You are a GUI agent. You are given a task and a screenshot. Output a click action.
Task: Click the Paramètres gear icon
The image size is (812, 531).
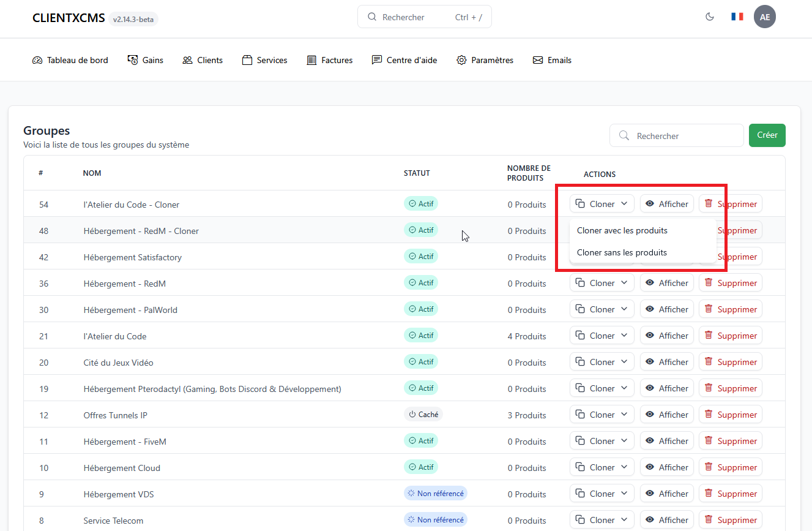click(461, 60)
